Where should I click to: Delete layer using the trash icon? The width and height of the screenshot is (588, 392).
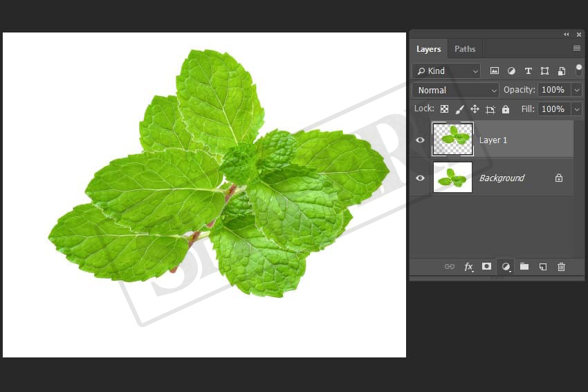coord(561,267)
